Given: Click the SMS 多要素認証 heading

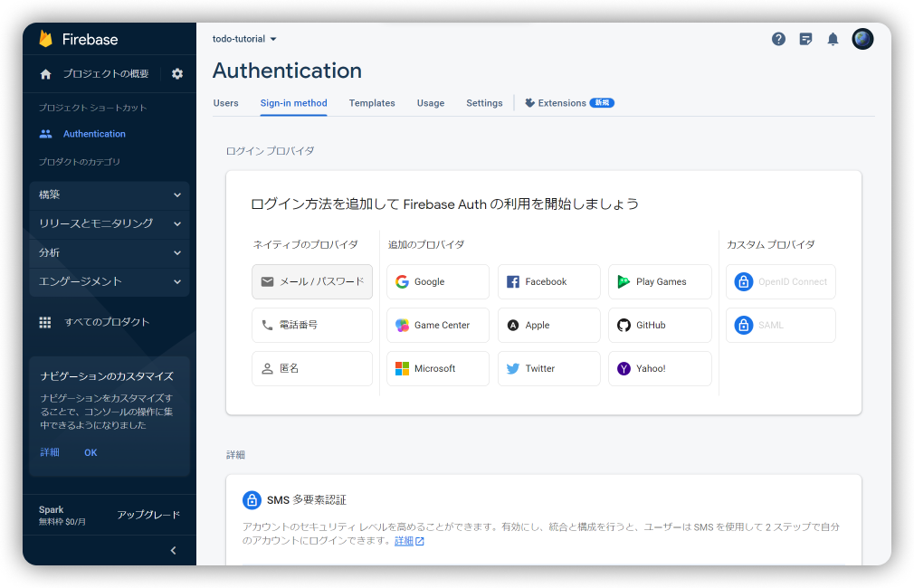Looking at the screenshot, I should (306, 500).
